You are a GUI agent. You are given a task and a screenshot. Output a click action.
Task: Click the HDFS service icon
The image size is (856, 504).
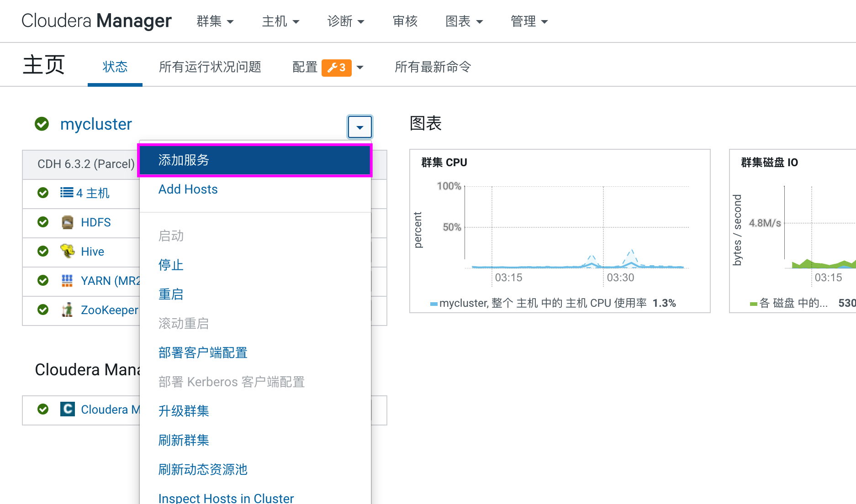click(x=67, y=222)
